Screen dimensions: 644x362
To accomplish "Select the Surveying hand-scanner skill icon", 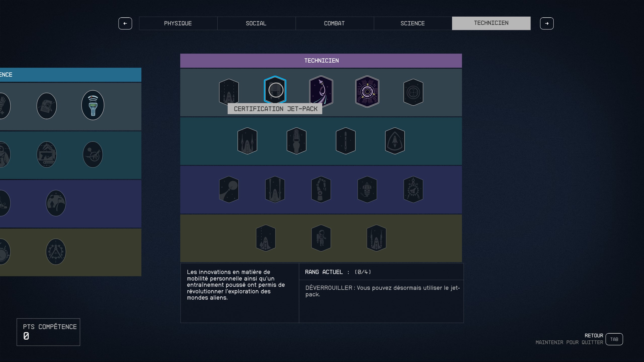I will pos(93,105).
